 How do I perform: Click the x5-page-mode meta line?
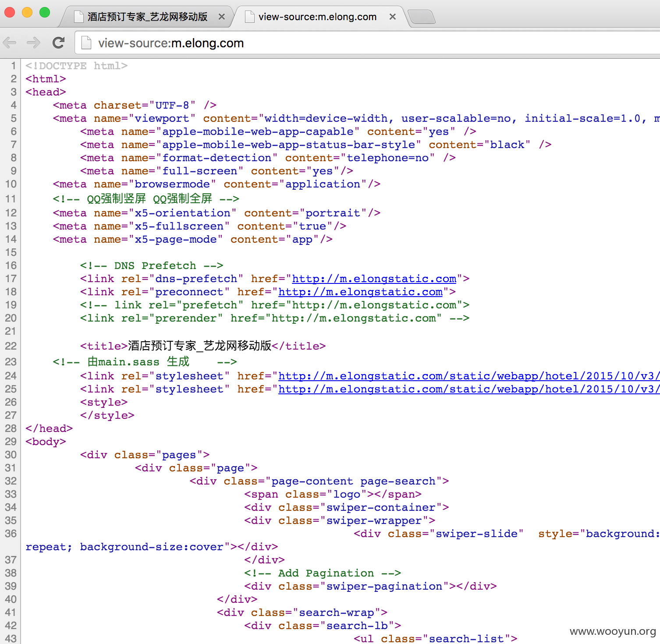coord(193,239)
